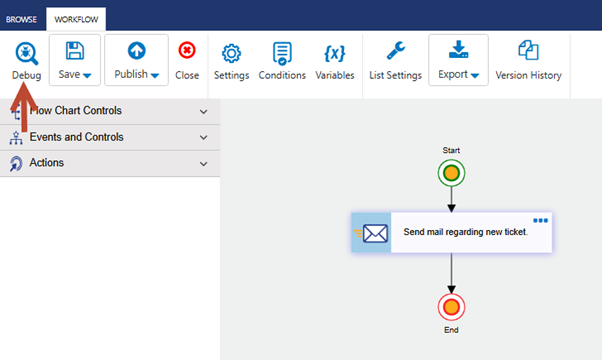This screenshot has height=360, width=602.
Task: Select the Start node circle
Action: click(451, 173)
